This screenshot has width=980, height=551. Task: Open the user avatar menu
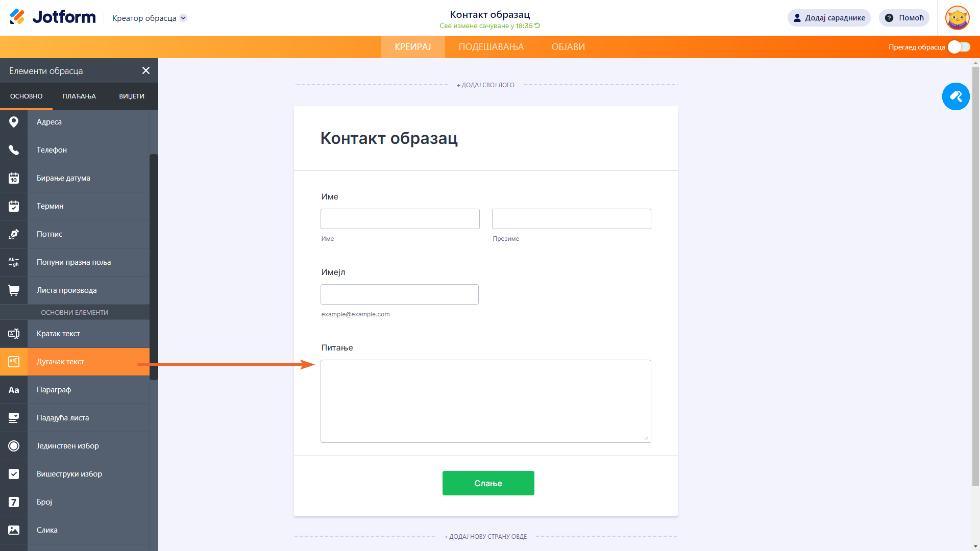(957, 18)
